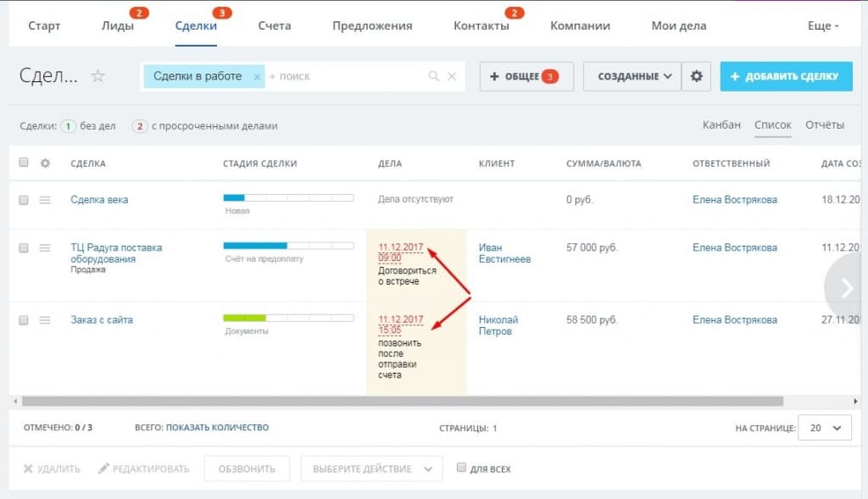Remove the 'Сделки в работе' filter chip

tap(257, 76)
